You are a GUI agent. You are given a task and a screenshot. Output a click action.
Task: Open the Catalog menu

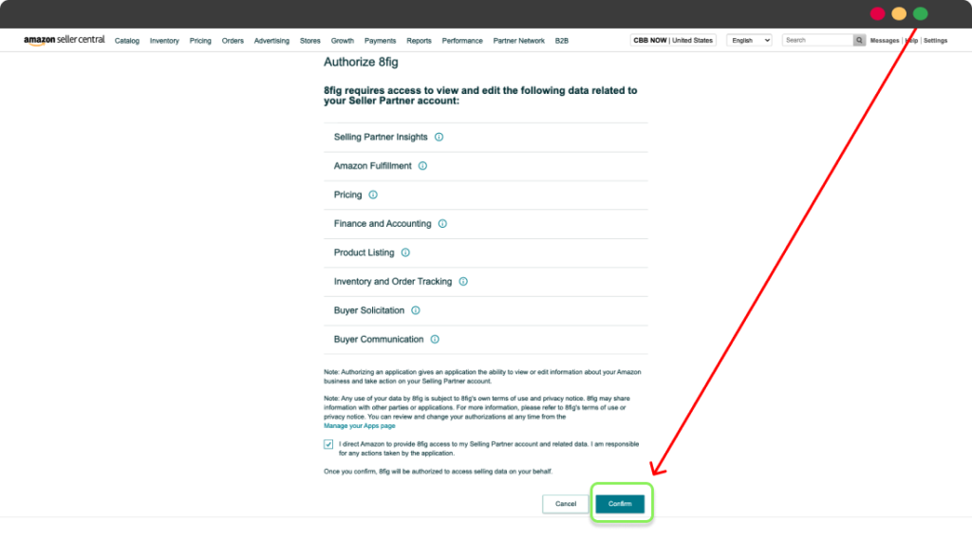point(127,41)
